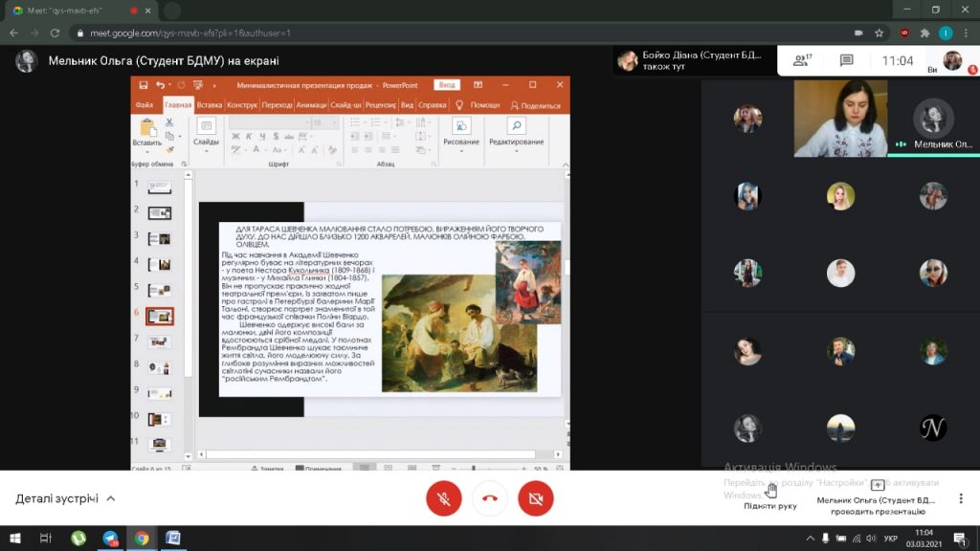Open the Справка tab
The image size is (980, 551).
tap(432, 105)
